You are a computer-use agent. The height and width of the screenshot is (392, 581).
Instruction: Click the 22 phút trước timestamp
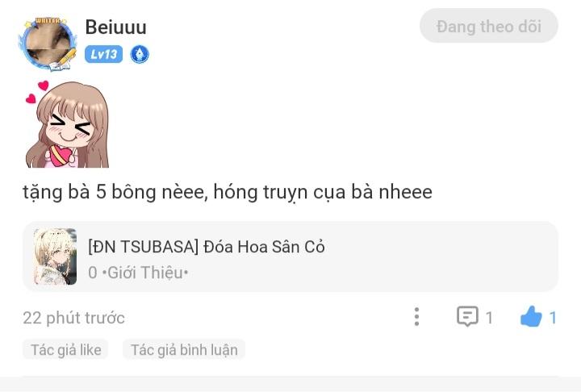click(73, 318)
